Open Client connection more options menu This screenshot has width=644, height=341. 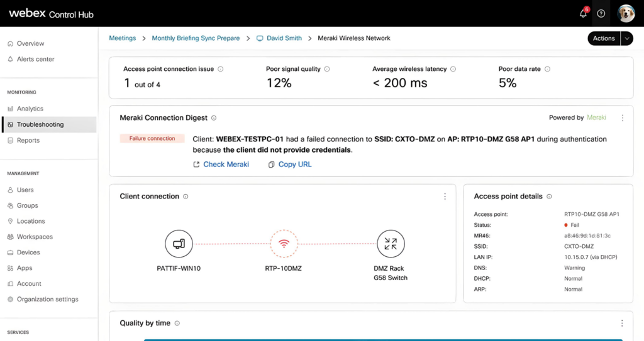pos(445,197)
